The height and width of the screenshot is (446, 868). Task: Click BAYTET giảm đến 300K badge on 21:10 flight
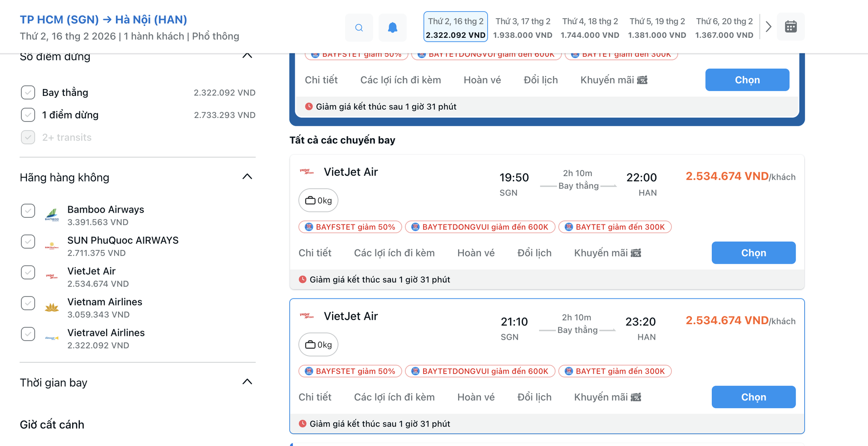coord(615,371)
